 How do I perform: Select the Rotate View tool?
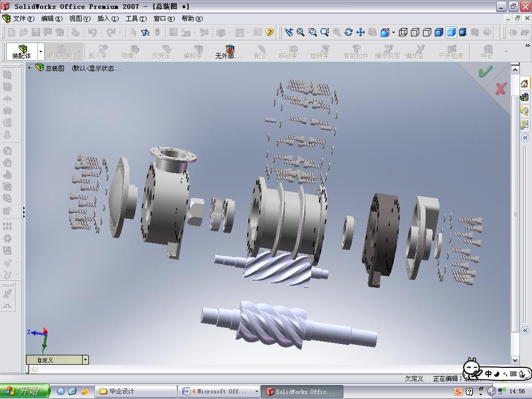point(348,32)
